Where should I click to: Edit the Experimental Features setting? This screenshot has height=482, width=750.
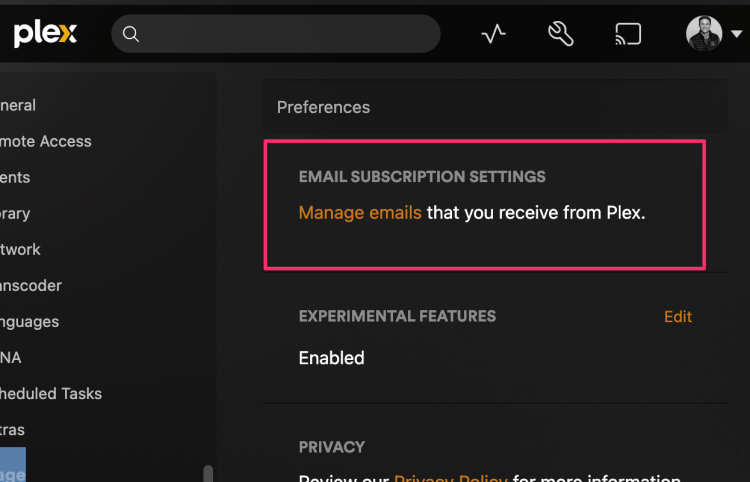pos(677,316)
